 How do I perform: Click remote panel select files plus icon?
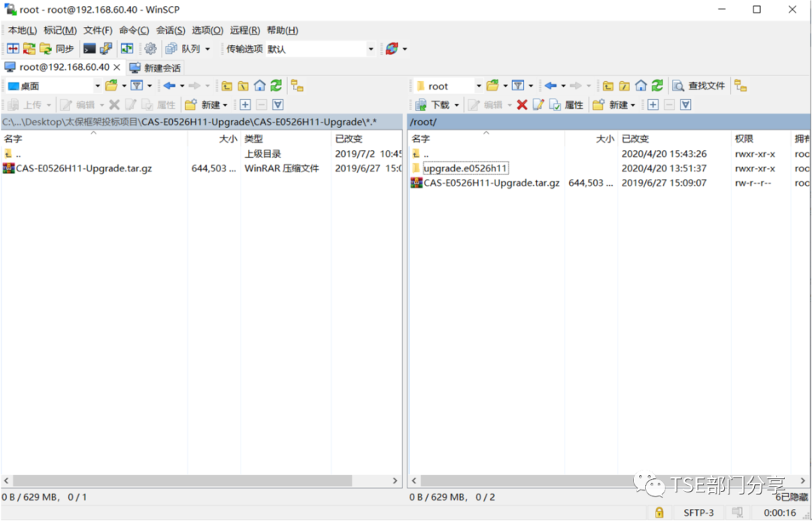tap(653, 105)
